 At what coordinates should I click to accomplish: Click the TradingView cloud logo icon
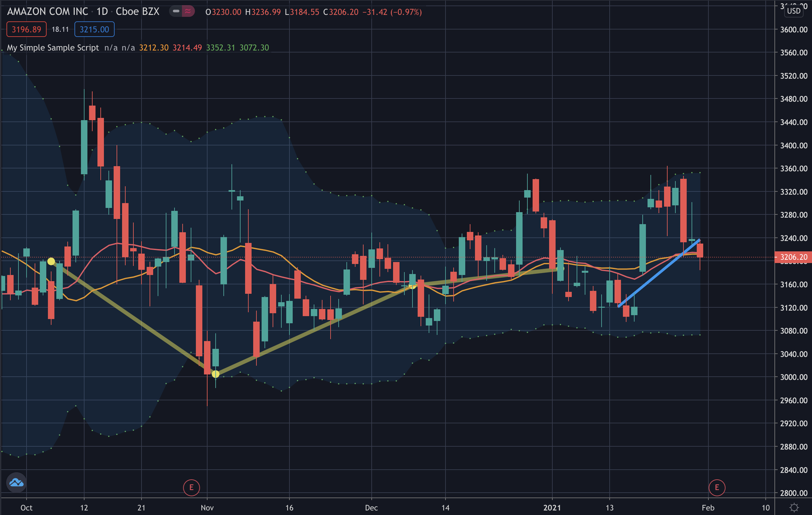[16, 483]
